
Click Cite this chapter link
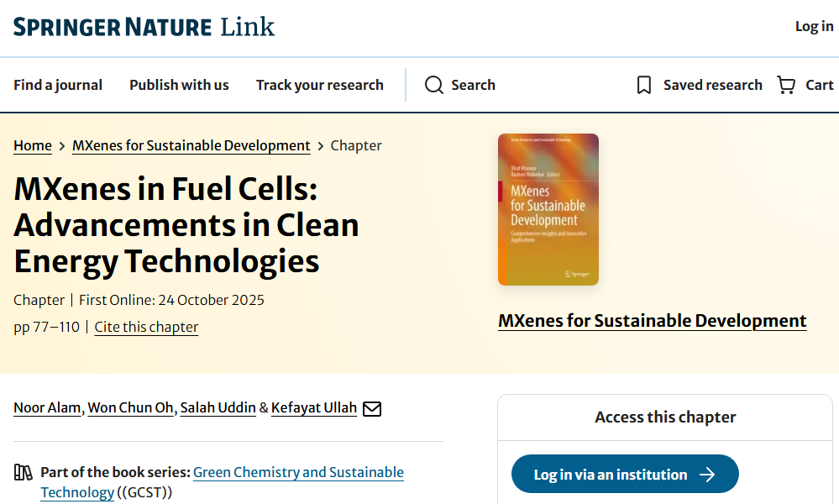point(146,327)
